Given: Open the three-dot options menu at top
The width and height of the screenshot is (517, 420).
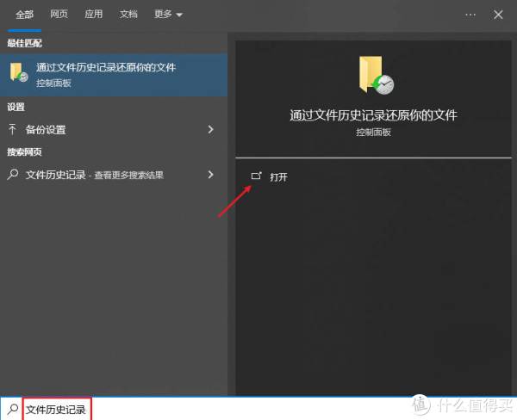Looking at the screenshot, I should click(x=470, y=15).
